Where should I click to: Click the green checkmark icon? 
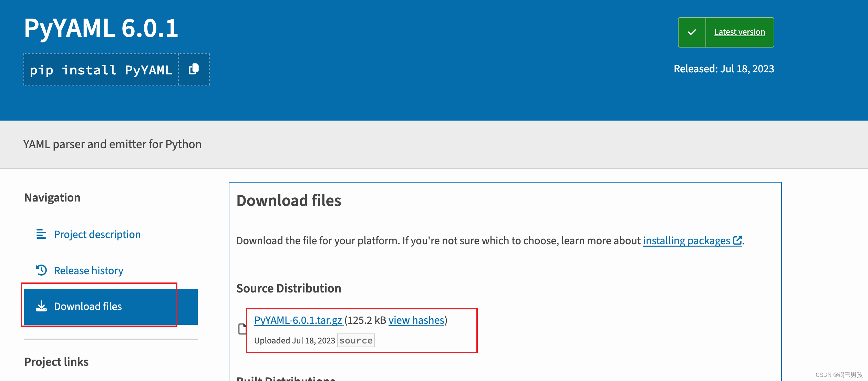(x=692, y=32)
